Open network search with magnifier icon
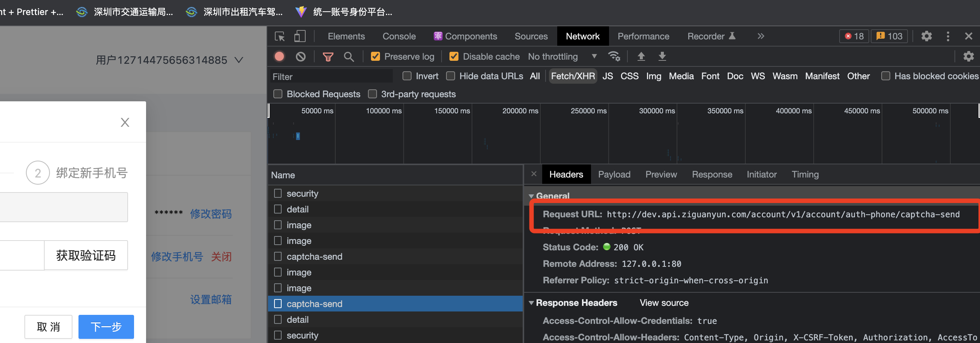The width and height of the screenshot is (980, 343). point(349,56)
